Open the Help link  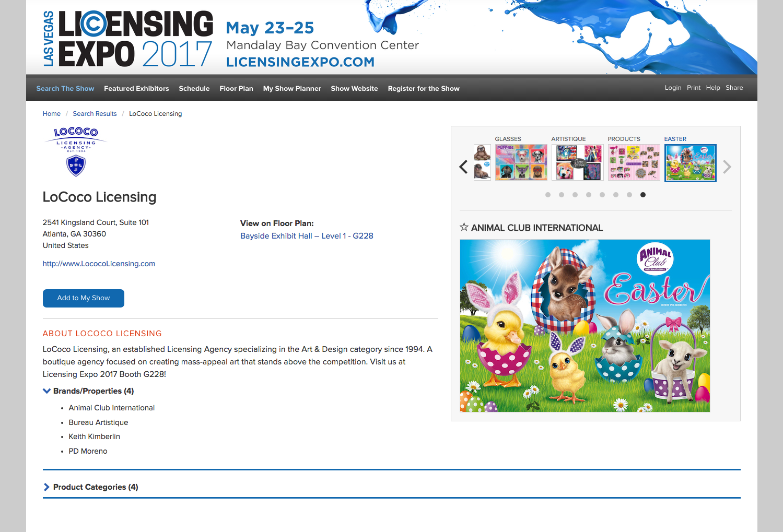point(713,88)
